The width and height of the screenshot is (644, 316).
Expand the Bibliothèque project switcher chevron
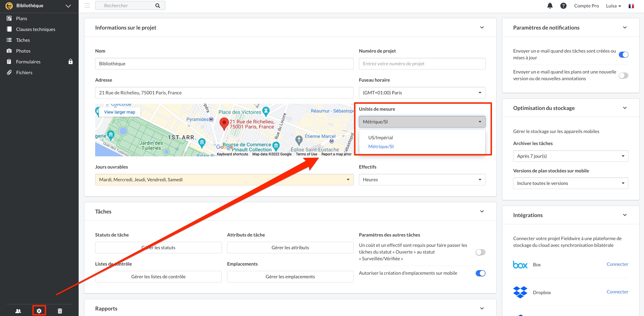coord(68,6)
